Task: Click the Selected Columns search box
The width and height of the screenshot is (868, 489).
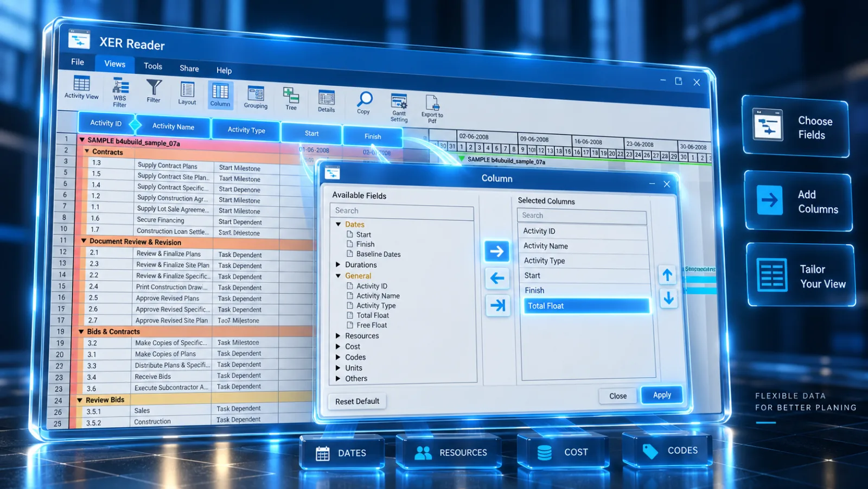Action: [582, 215]
